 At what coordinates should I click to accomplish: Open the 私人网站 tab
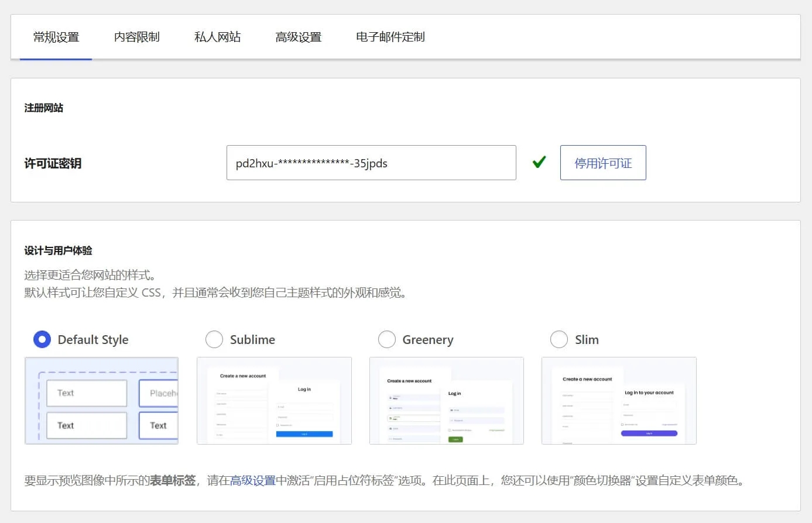(x=217, y=36)
